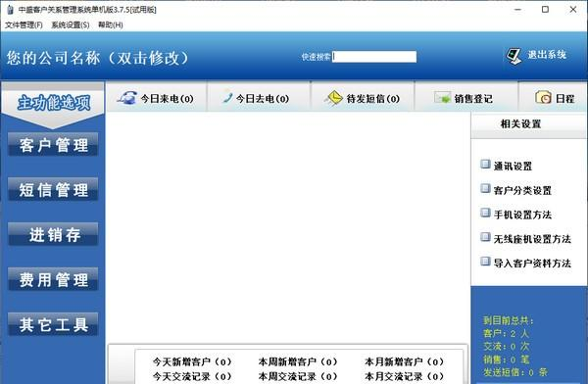Screen dimensions: 588x384
Task: Click the 客户管理 sidebar button
Action: coord(53,145)
